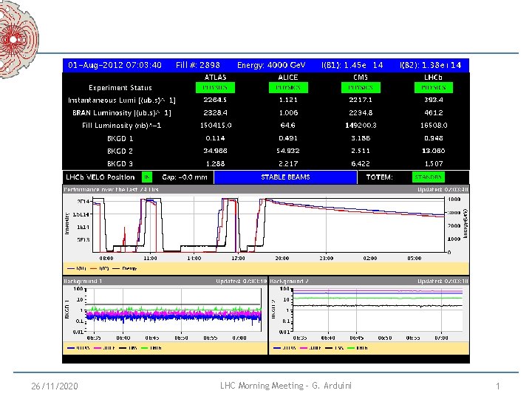Click the LHCb column header

[x=433, y=78]
